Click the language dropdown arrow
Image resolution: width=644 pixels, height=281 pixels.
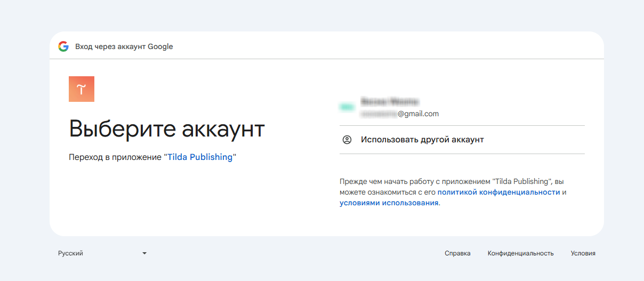(x=144, y=253)
